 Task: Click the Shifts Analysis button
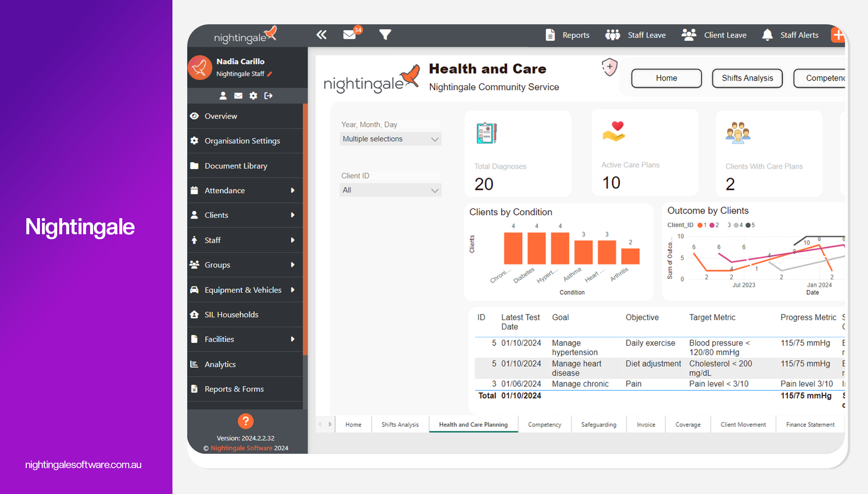pos(747,78)
